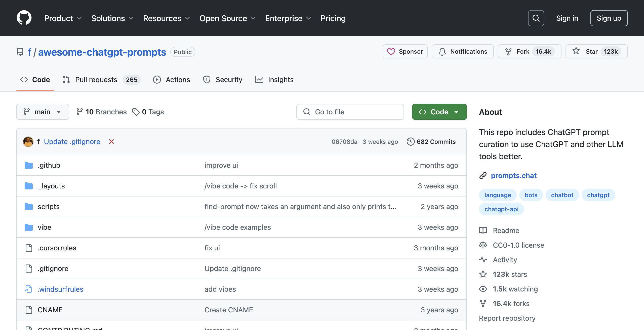644x330 pixels.
Task: Expand the main branch dropdown
Action: pos(43,112)
